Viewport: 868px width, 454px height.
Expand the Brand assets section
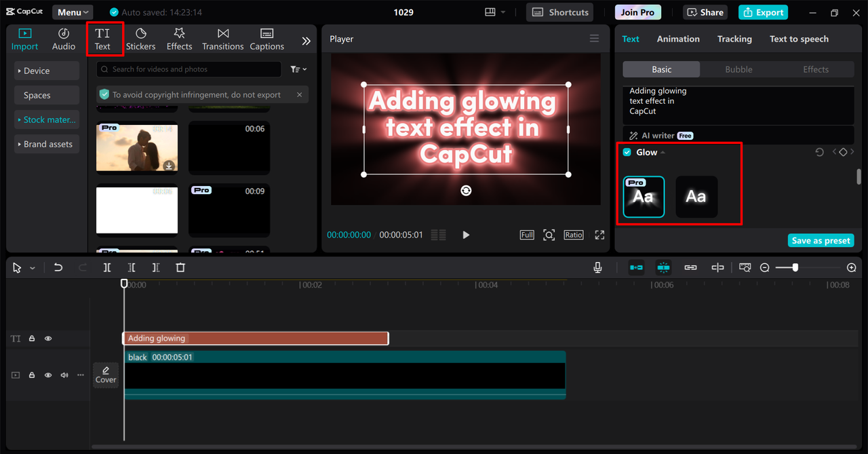point(47,144)
